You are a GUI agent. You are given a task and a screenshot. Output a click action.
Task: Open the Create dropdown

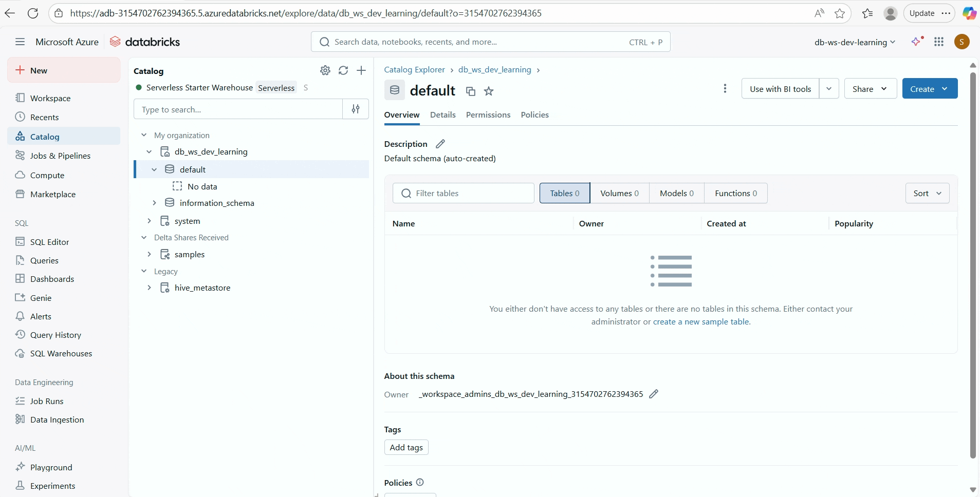(930, 88)
